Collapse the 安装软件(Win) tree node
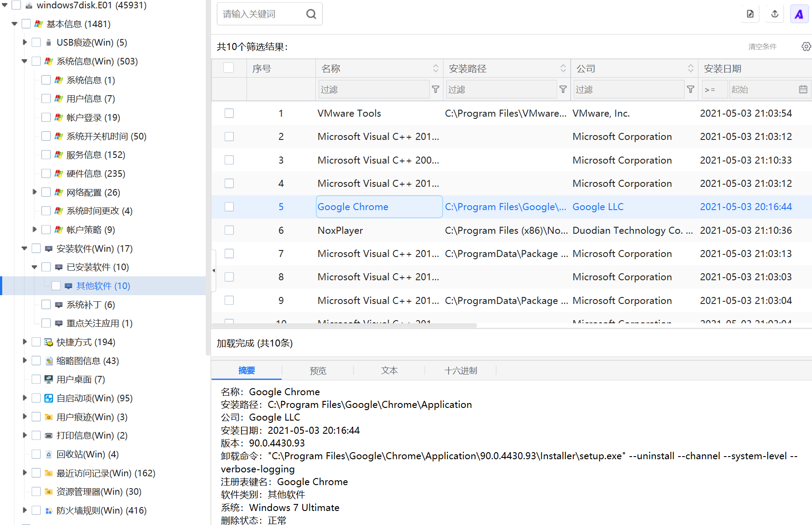Image resolution: width=812 pixels, height=525 pixels. click(25, 249)
